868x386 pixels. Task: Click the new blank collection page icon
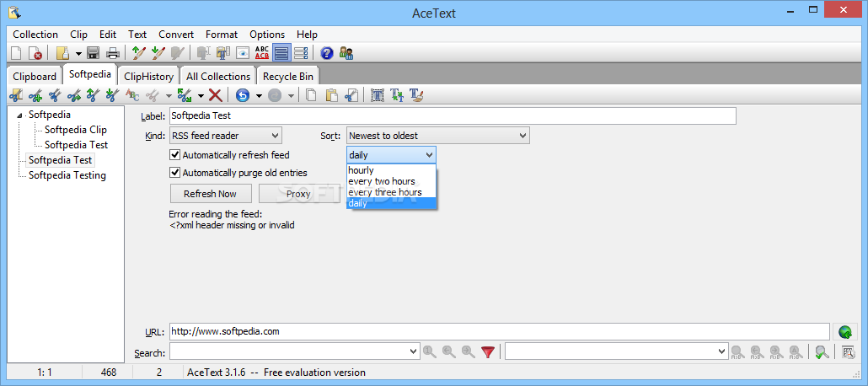16,53
